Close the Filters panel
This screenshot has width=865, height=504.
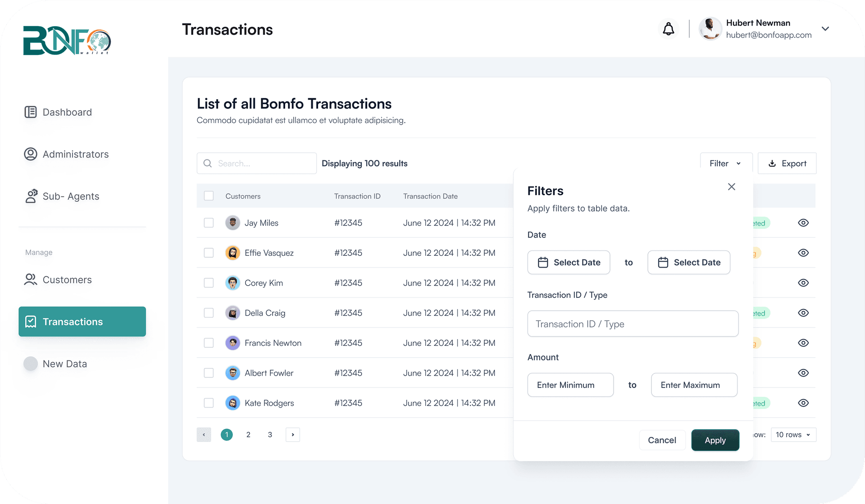coord(732,186)
